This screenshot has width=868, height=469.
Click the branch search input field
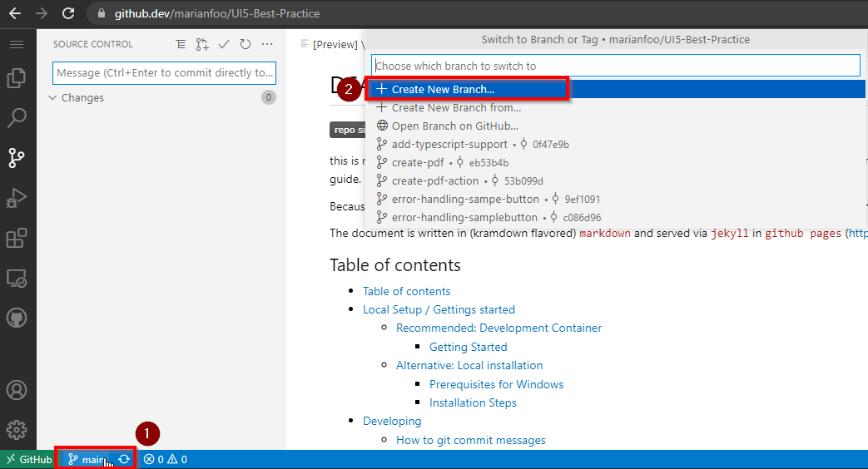click(616, 66)
